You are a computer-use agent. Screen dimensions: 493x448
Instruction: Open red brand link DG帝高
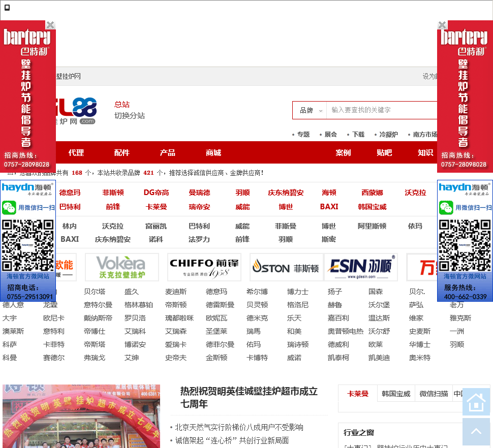(156, 193)
